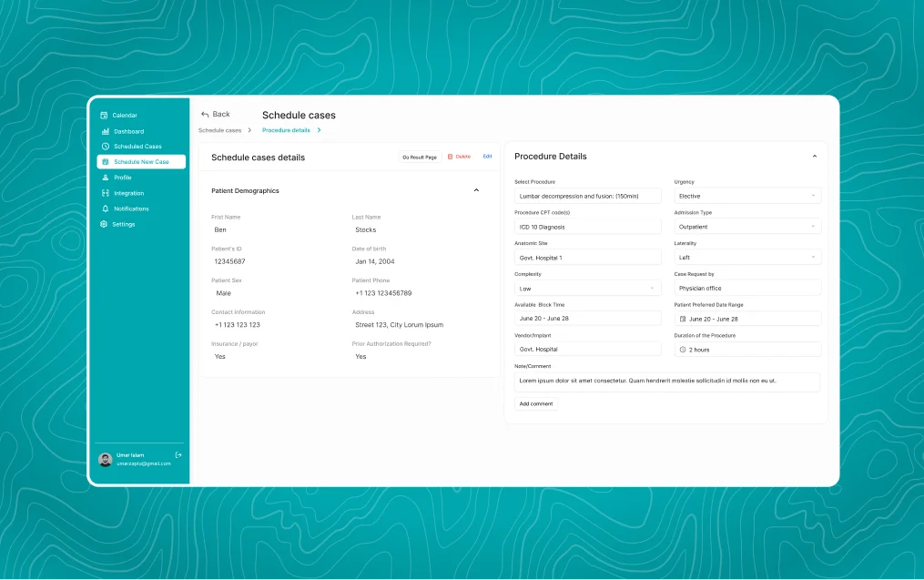Click the Dashboard bar chart icon

point(106,131)
